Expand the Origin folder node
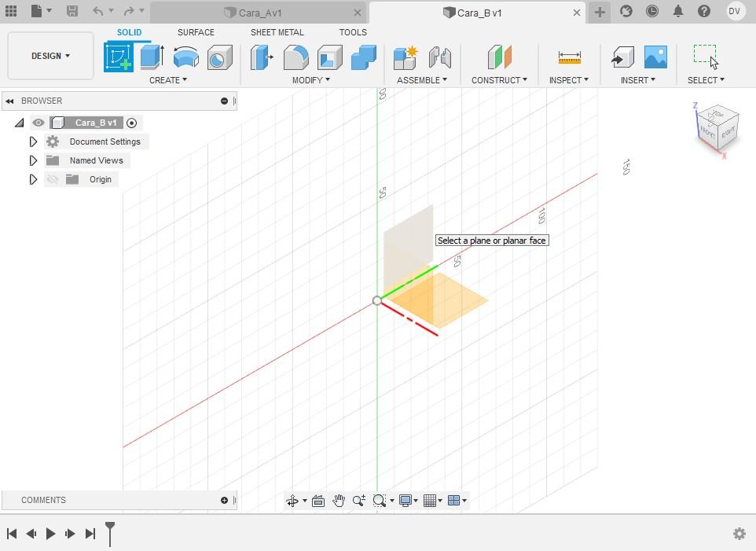 (x=33, y=179)
